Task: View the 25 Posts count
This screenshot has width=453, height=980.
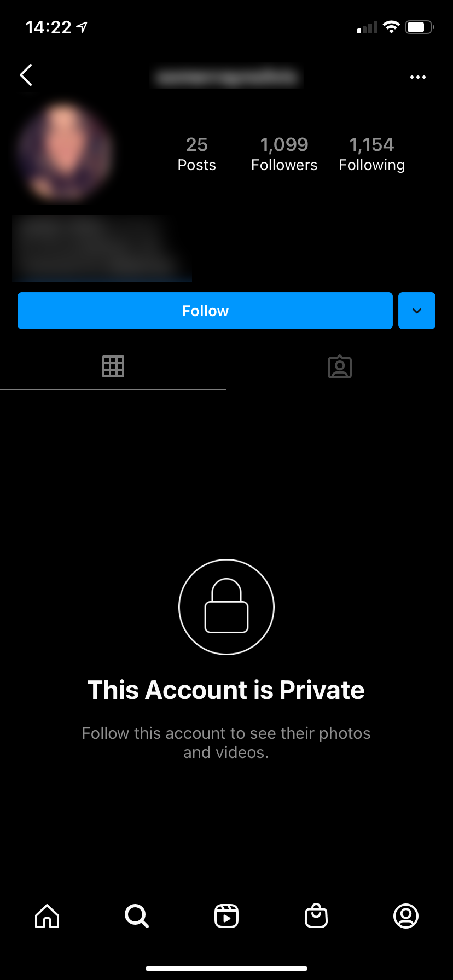Action: (197, 154)
